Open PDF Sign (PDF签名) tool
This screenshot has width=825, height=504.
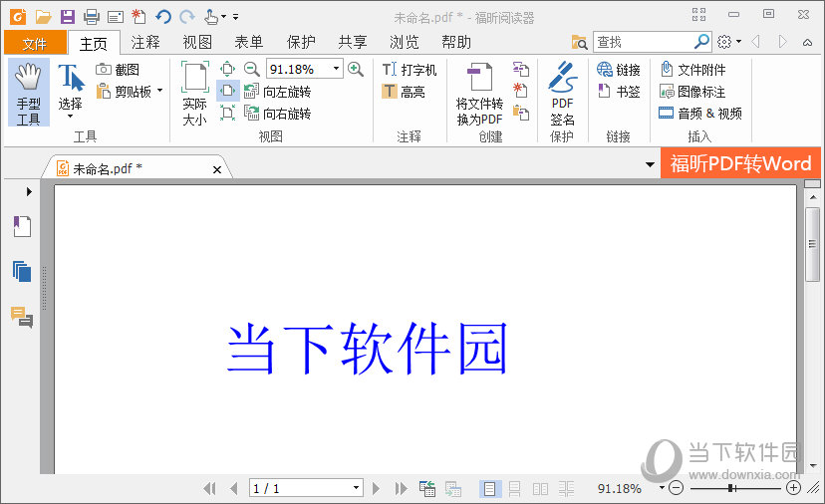pyautogui.click(x=562, y=95)
